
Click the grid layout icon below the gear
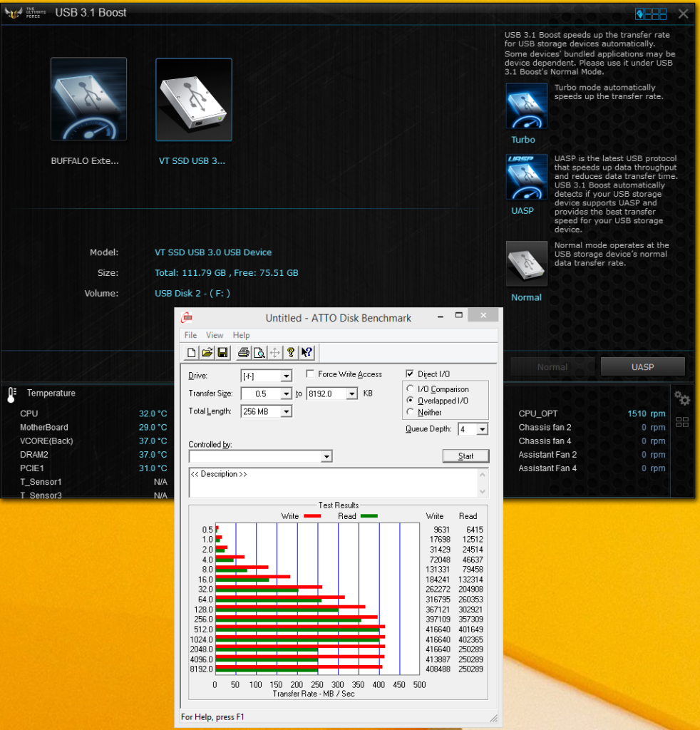[x=682, y=422]
